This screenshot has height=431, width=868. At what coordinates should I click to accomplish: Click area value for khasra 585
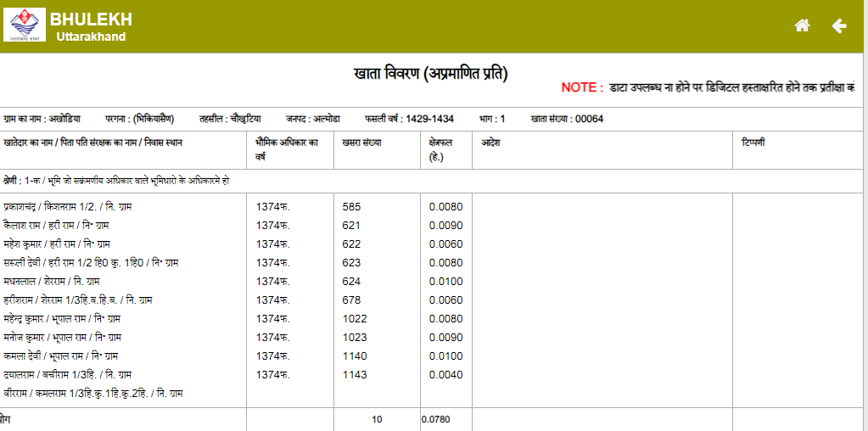click(x=445, y=207)
